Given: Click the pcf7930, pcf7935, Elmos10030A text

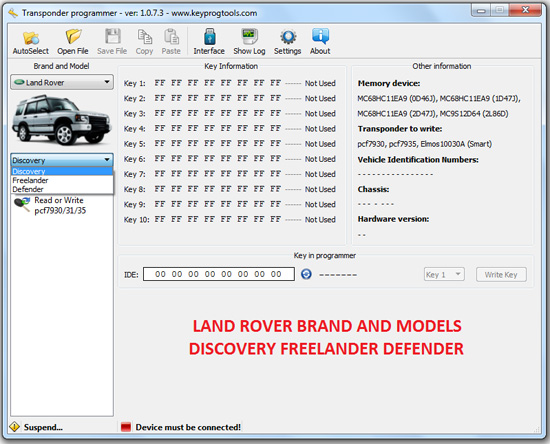Looking at the screenshot, I should tap(424, 144).
